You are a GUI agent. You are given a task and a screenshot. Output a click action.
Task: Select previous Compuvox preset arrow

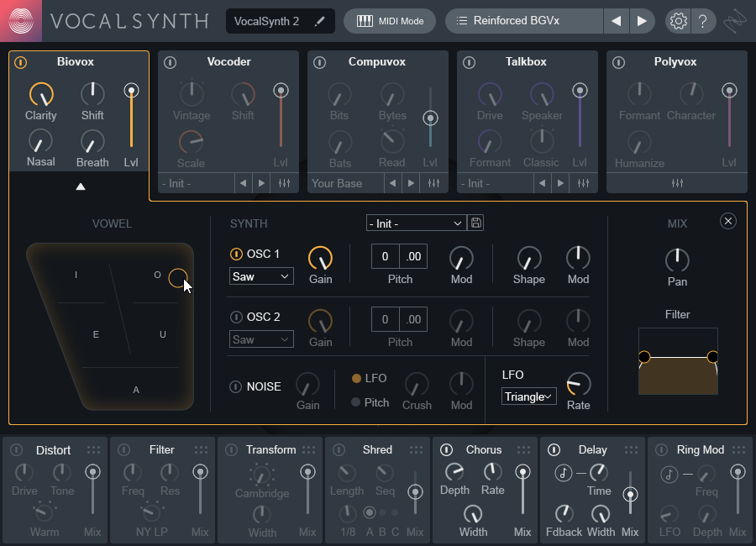coord(392,183)
